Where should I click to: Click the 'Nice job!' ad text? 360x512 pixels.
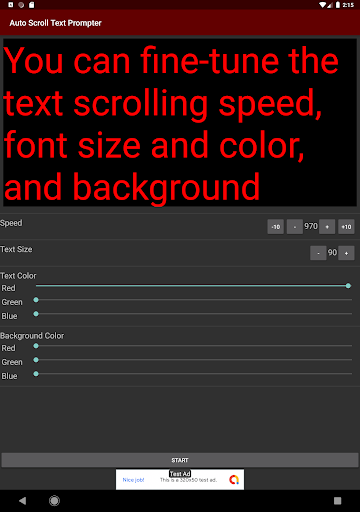pyautogui.click(x=133, y=480)
